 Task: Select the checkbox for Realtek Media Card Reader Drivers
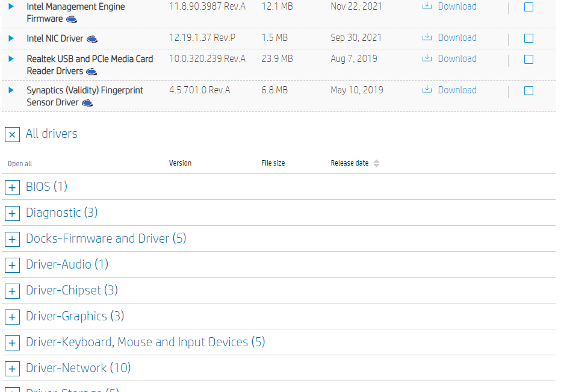(528, 59)
